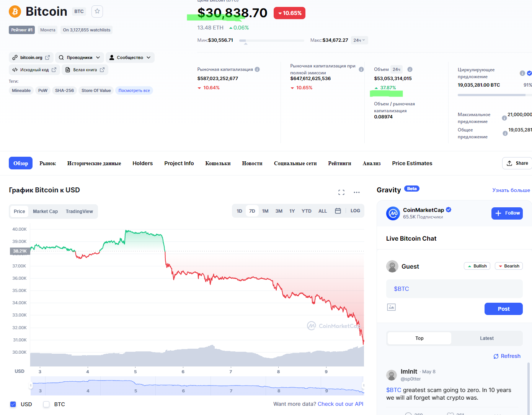Click the person icon in Сообщество
The image size is (532, 415).
coord(112,57)
